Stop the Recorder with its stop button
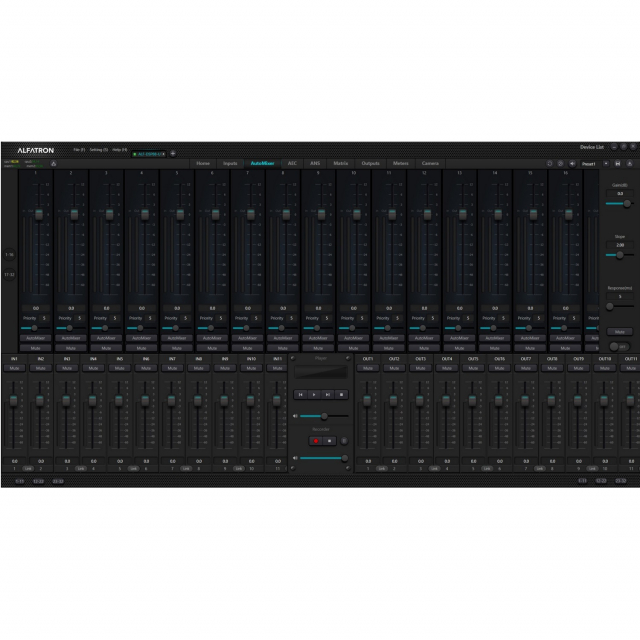The height and width of the screenshot is (640, 640). (328, 439)
